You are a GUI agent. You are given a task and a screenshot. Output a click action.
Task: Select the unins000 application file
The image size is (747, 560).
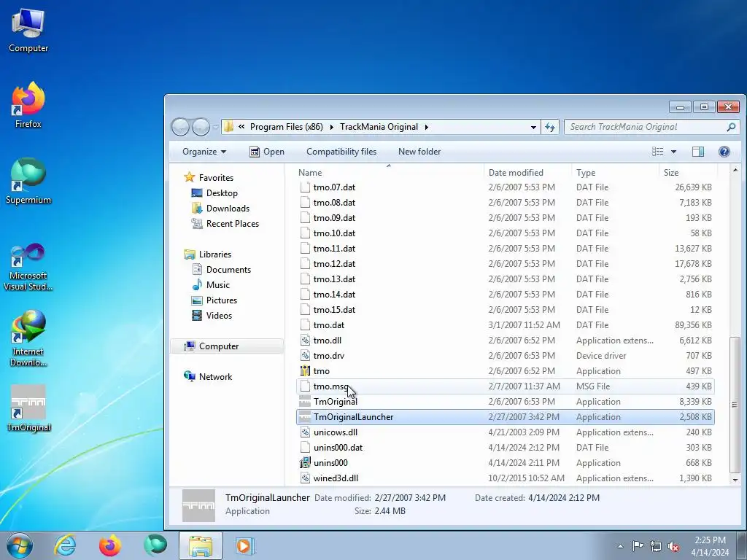pyautogui.click(x=506, y=463)
